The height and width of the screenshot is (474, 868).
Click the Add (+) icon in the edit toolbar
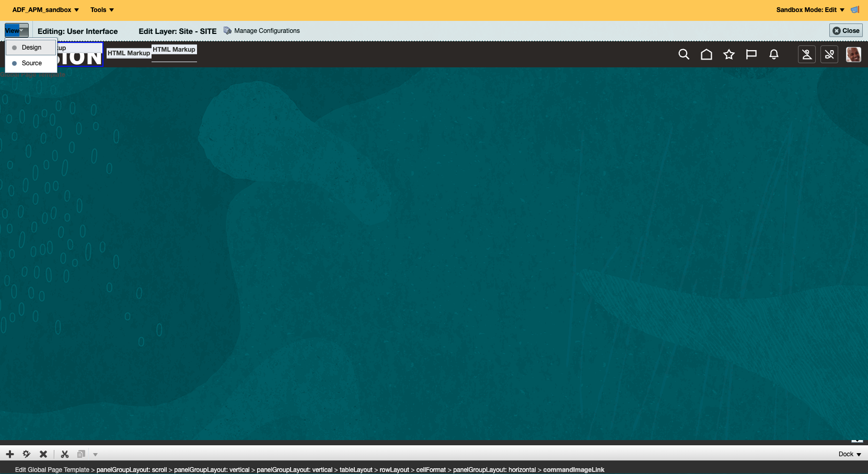point(10,454)
